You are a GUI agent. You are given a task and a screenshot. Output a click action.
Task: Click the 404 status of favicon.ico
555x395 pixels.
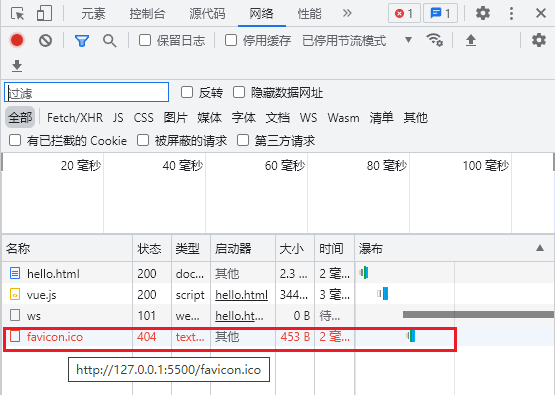point(147,337)
